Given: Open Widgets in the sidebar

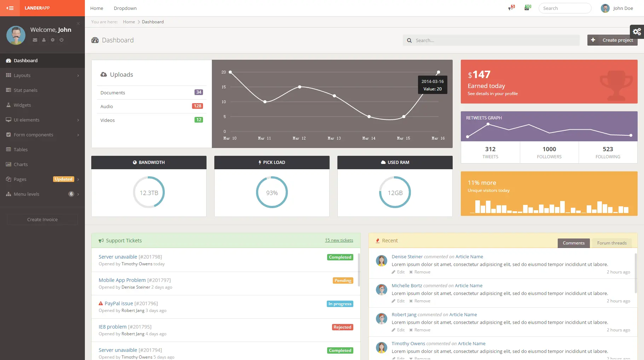Looking at the screenshot, I should [42, 105].
